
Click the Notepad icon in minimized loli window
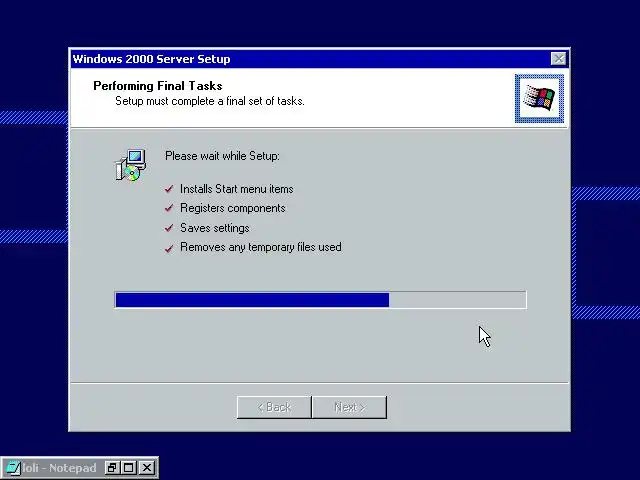coord(12,468)
